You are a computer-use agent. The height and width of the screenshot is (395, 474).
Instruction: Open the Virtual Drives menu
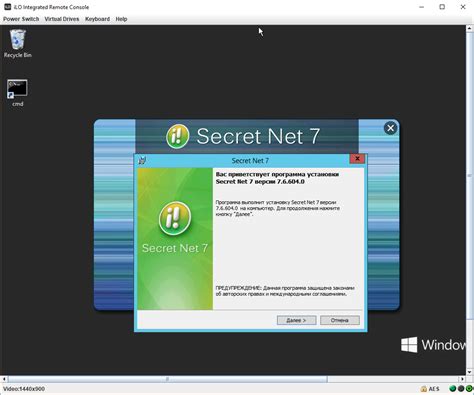tap(62, 19)
